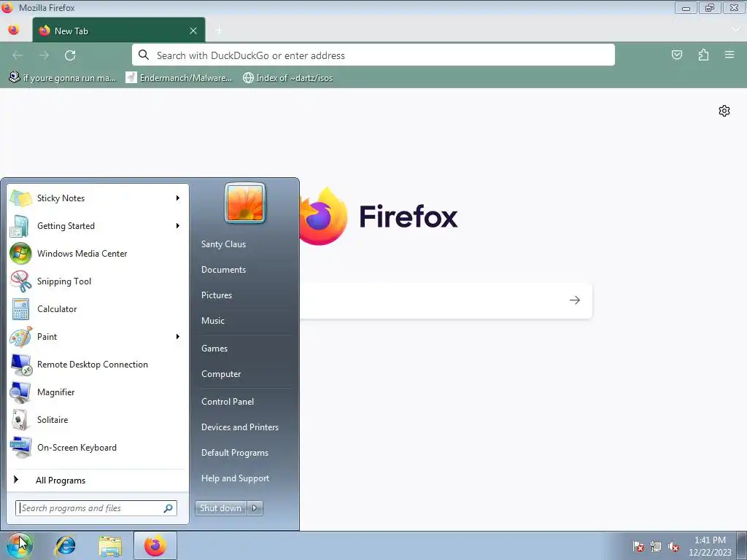Image resolution: width=747 pixels, height=560 pixels.
Task: Open Devices and Printers
Action: click(240, 427)
